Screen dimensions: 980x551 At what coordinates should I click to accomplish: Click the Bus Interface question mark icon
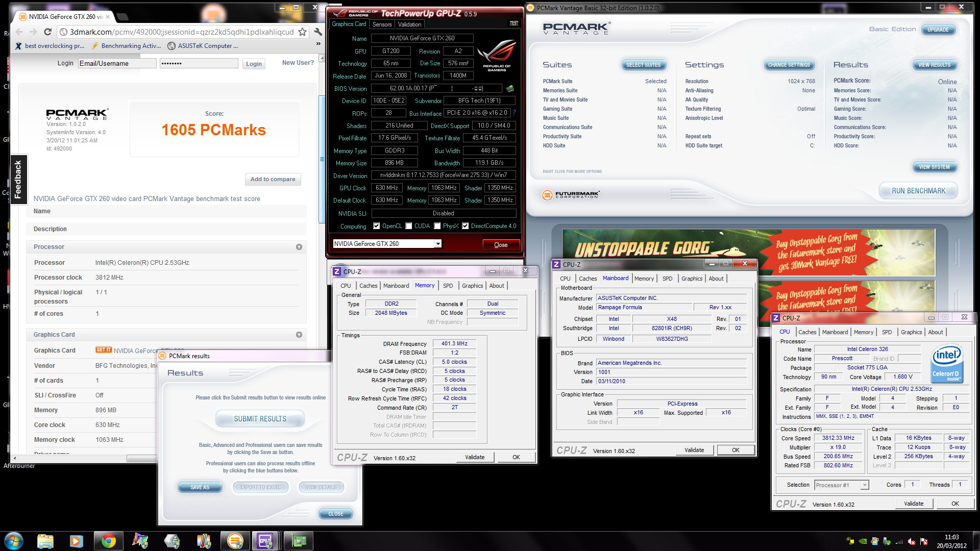click(514, 113)
